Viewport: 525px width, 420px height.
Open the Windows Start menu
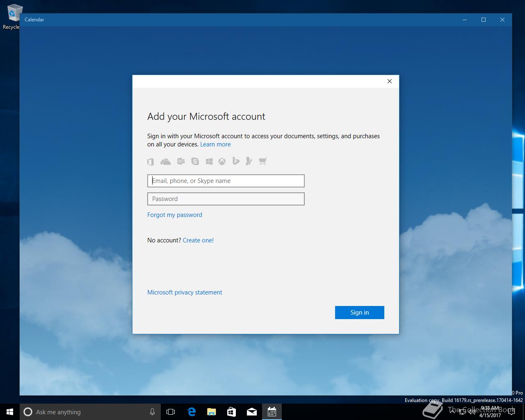point(10,412)
